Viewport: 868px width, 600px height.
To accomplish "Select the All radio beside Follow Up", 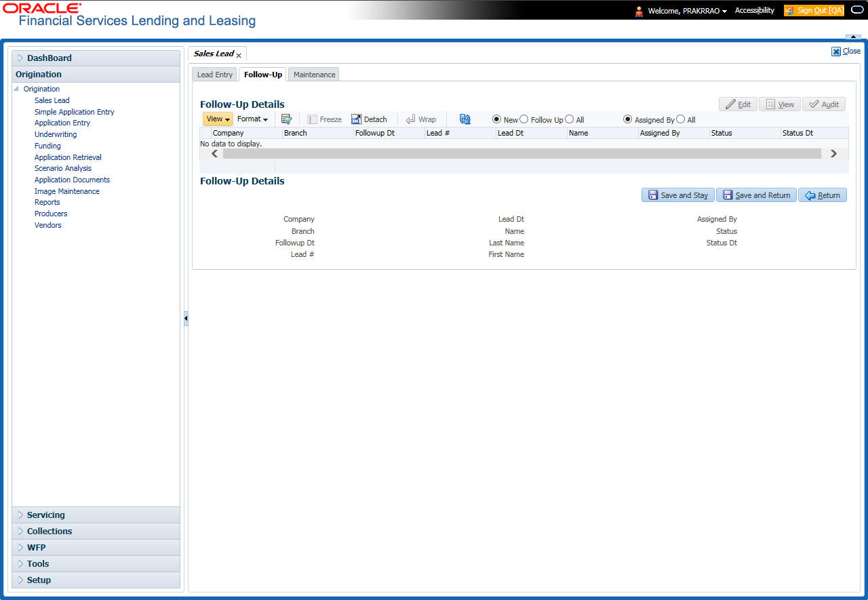I will point(570,119).
